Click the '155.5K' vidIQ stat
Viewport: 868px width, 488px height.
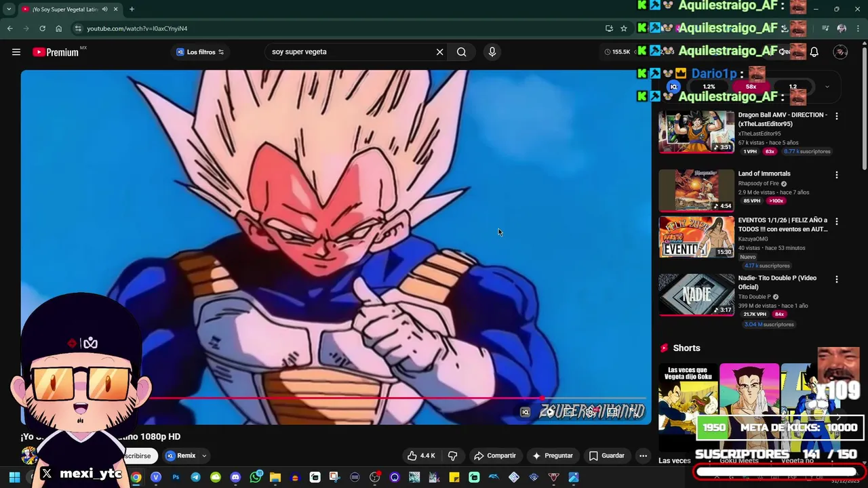click(x=617, y=52)
